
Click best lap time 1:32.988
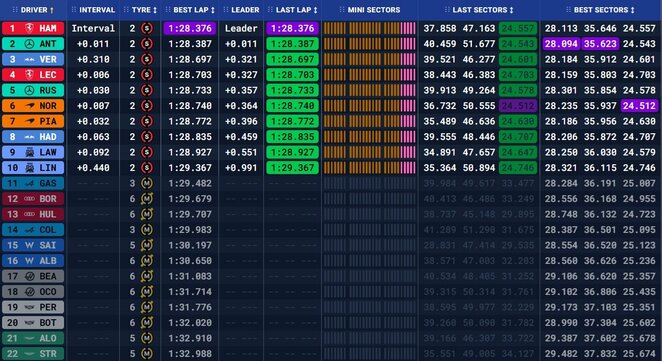pyautogui.click(x=190, y=353)
